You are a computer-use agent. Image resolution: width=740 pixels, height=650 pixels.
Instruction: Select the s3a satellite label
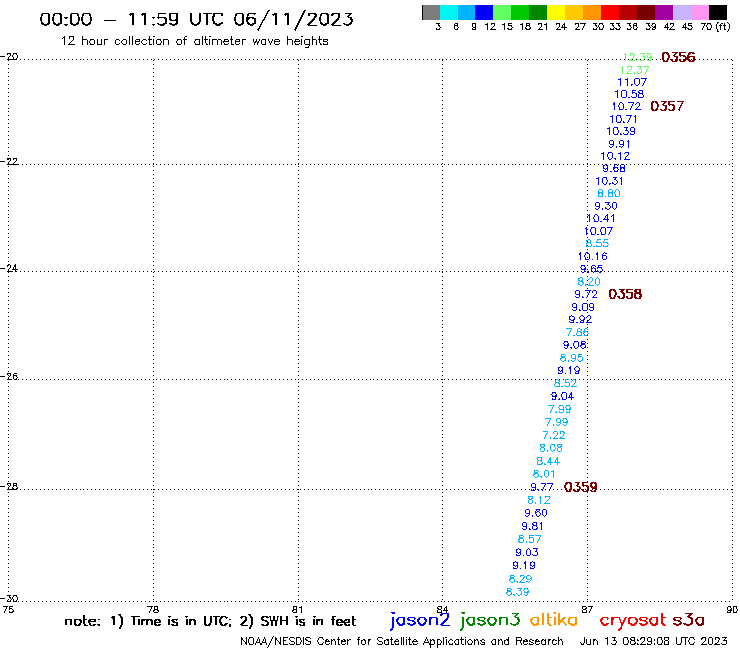click(689, 620)
